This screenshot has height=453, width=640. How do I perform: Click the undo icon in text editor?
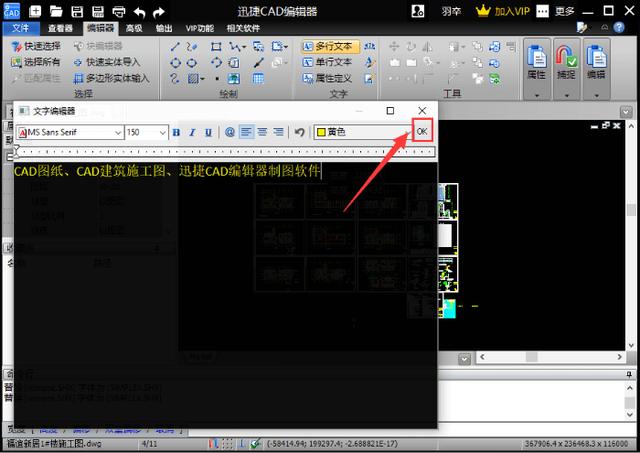point(300,132)
